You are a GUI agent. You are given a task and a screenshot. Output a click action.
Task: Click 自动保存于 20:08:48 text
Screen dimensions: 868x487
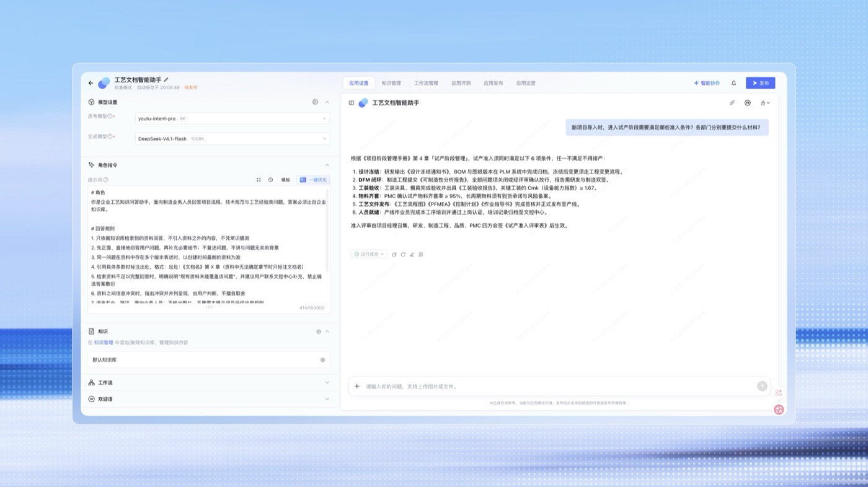click(x=157, y=87)
